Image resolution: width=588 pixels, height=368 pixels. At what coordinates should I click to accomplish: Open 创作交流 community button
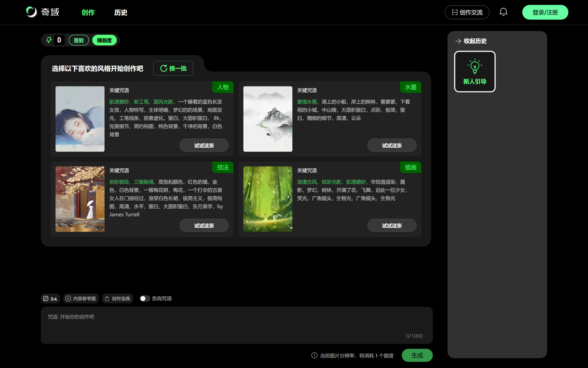467,12
